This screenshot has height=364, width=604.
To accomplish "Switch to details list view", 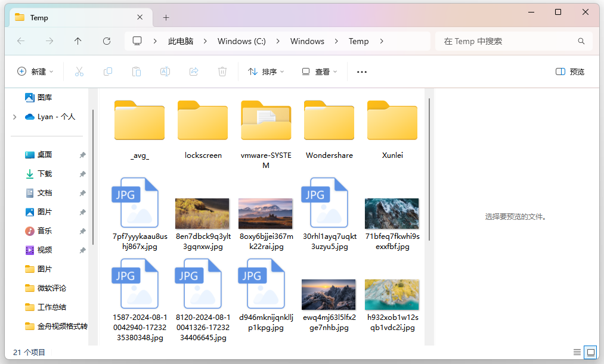I will (x=577, y=352).
